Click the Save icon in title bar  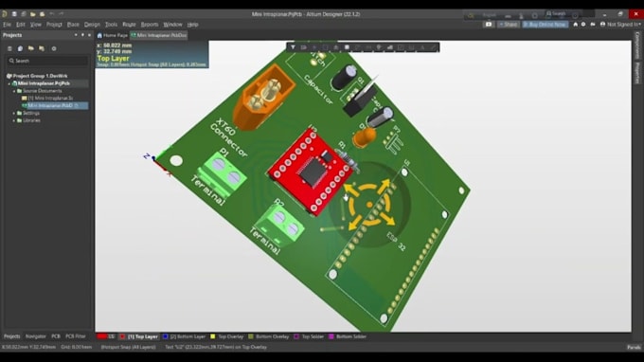14,14
